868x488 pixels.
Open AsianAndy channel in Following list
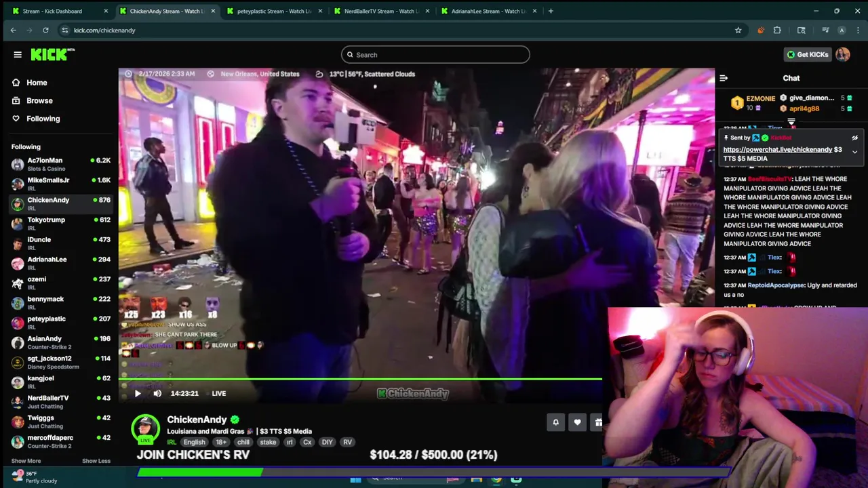coord(60,342)
